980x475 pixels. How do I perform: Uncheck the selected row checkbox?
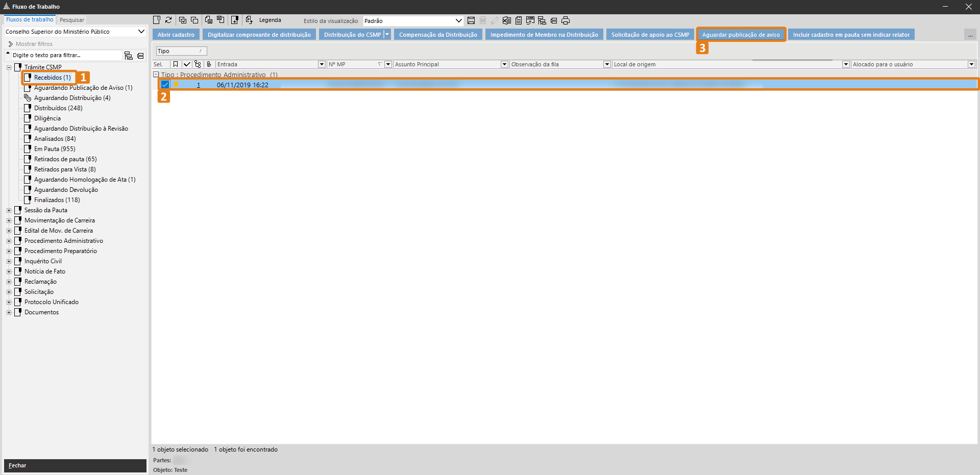pos(165,85)
